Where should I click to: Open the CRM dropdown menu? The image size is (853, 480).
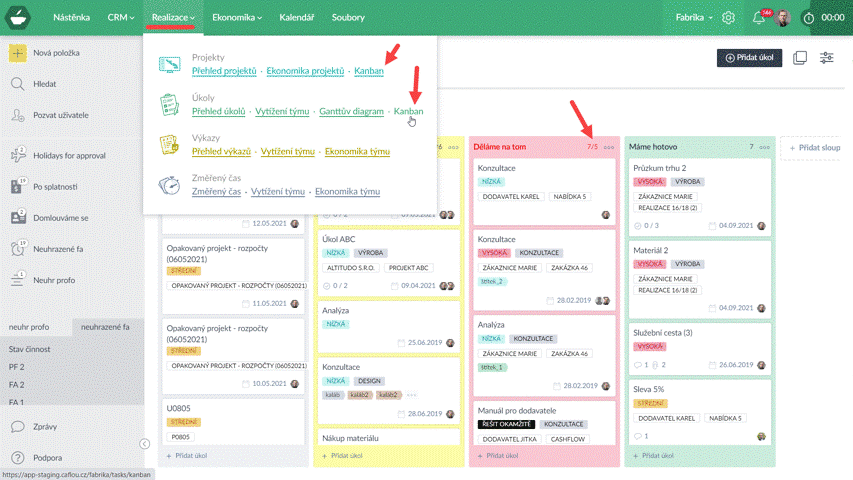tap(122, 18)
